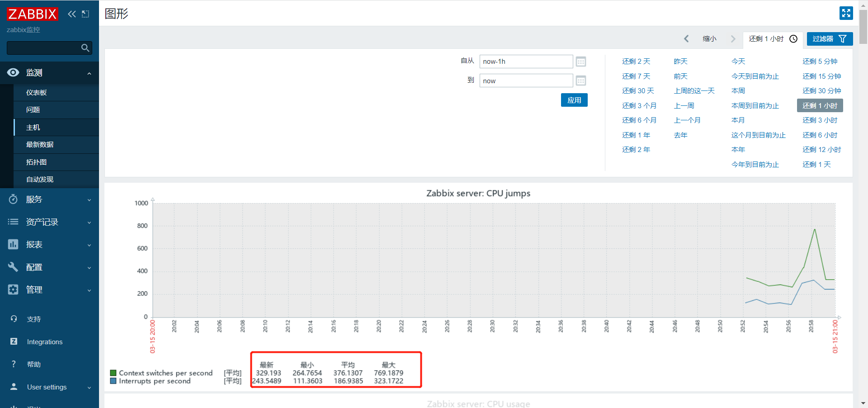Expand the 服务 menu section
This screenshot has width=868, height=408.
[89, 200]
